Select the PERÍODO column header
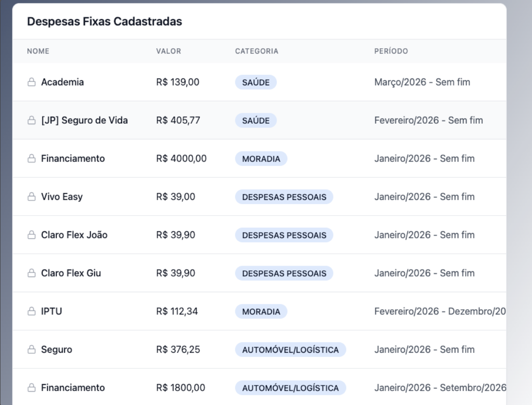 pos(391,51)
